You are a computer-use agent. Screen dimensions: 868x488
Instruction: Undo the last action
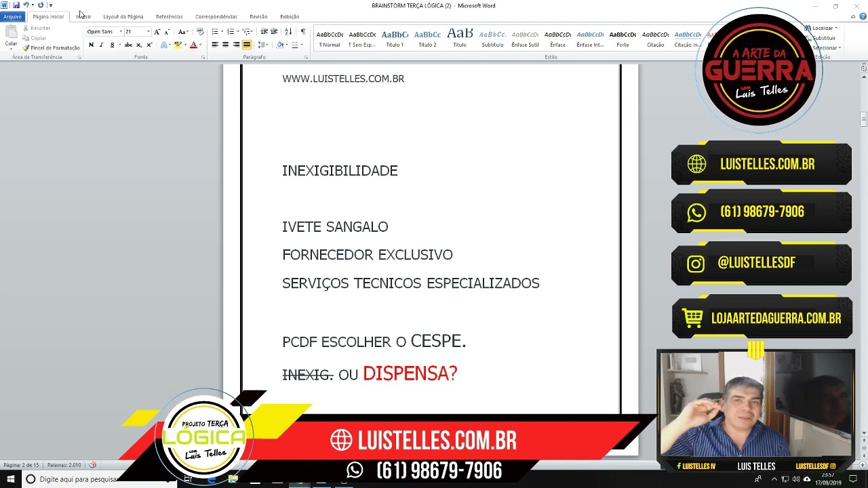[x=26, y=5]
